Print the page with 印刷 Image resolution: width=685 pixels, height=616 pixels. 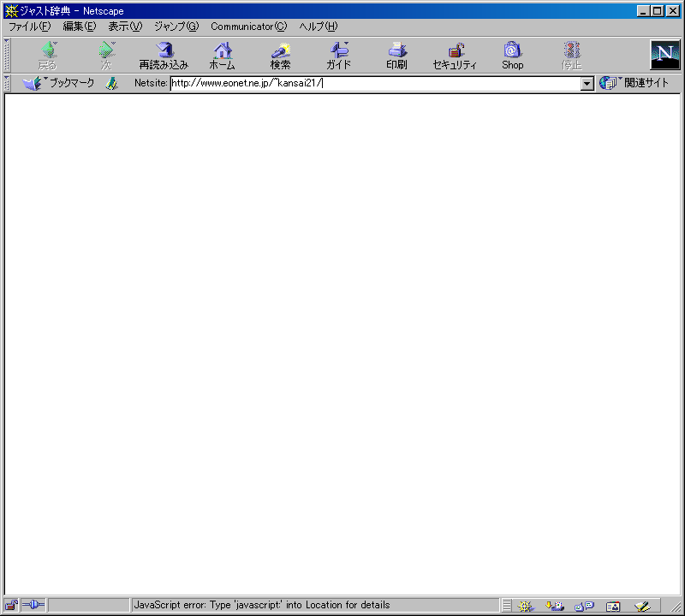[396, 56]
